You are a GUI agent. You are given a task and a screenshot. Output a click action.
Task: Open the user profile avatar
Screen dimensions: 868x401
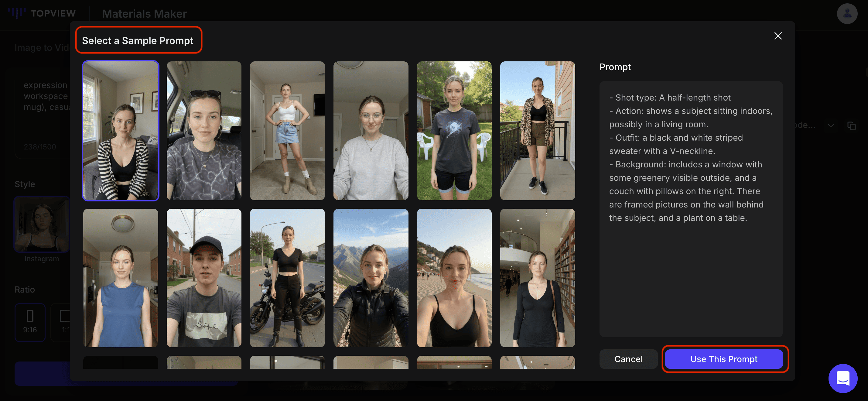pyautogui.click(x=847, y=14)
